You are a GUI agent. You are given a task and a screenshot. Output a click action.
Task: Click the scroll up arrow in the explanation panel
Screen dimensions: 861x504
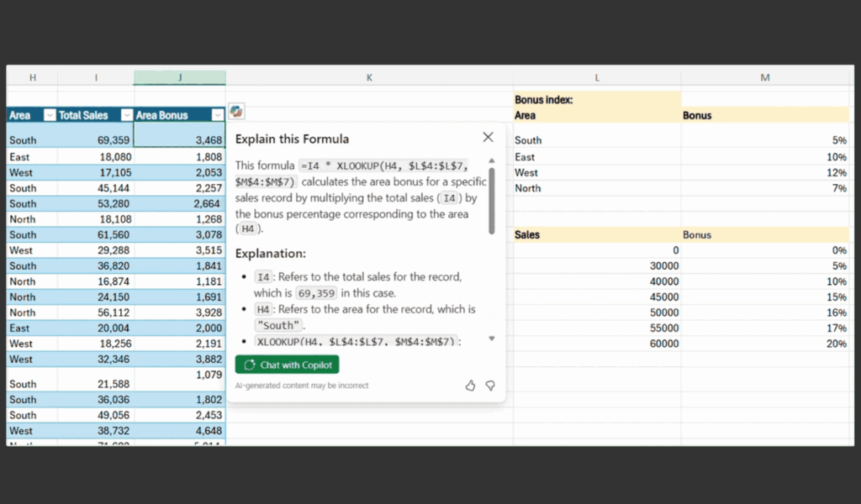(492, 160)
